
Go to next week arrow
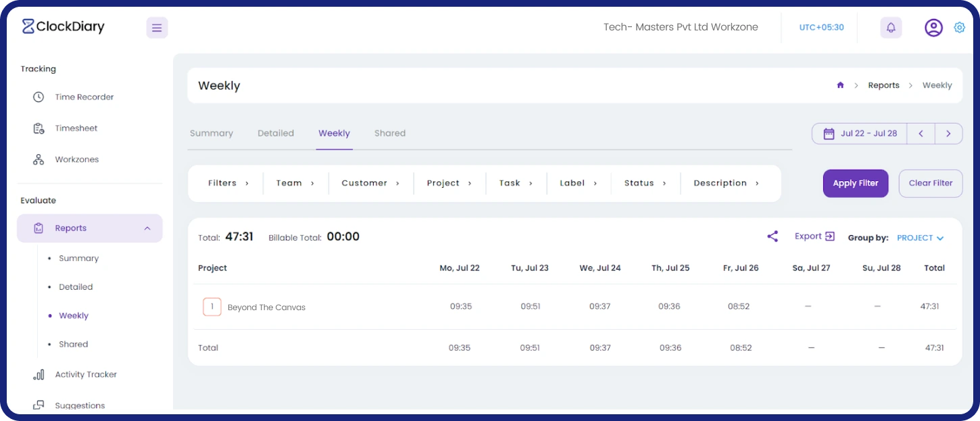tap(949, 134)
